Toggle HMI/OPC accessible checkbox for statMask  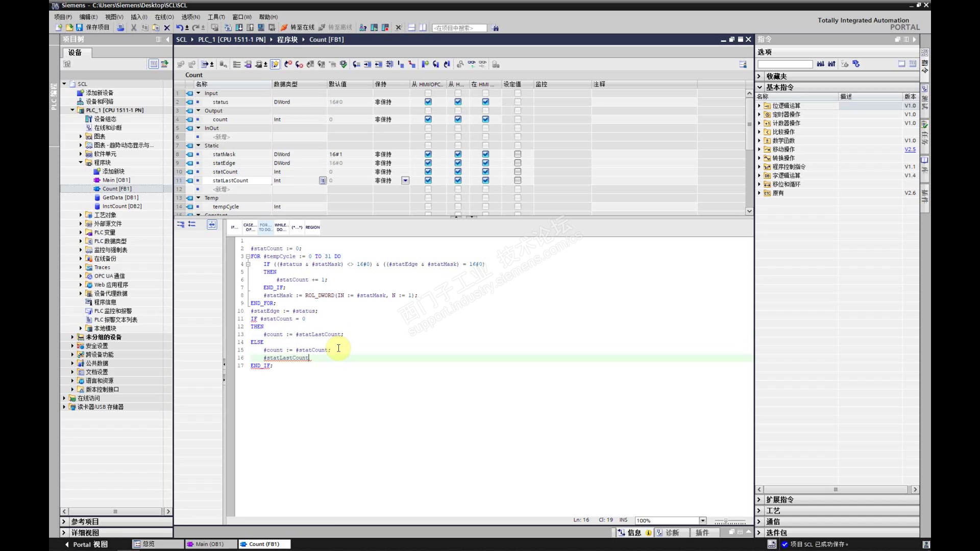pos(428,154)
